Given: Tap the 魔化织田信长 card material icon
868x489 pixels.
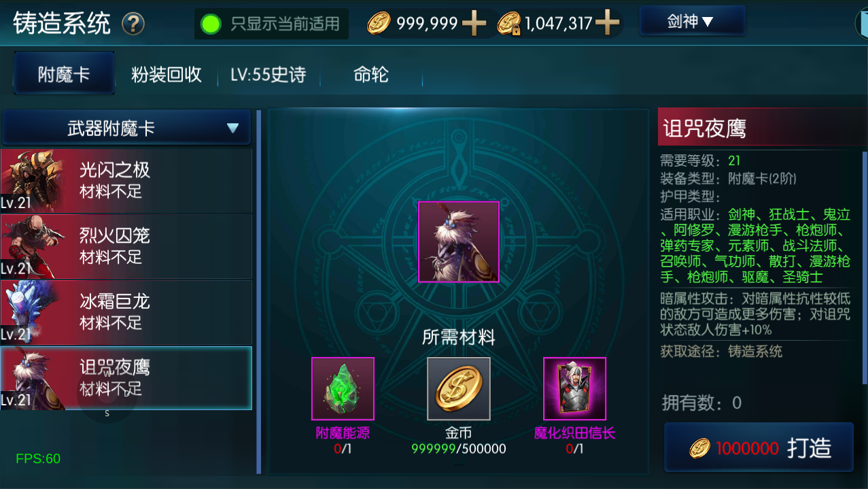Looking at the screenshot, I should (x=574, y=388).
